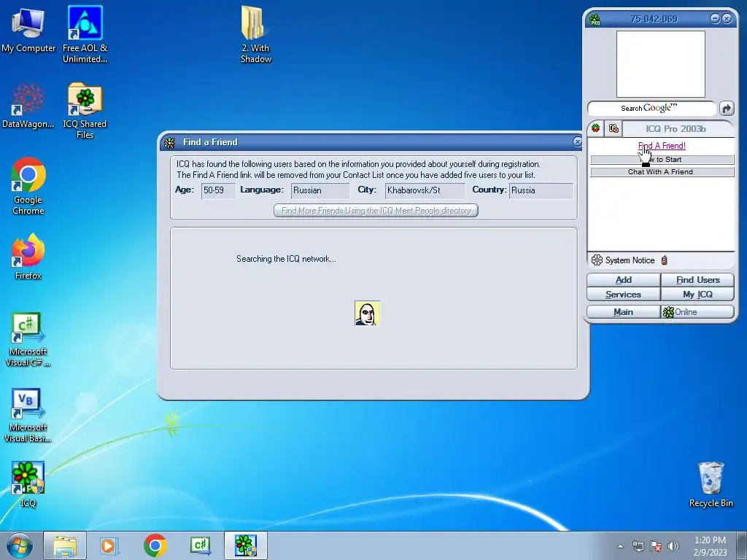
Task: Open Microsoft Visual Basic shortcut
Action: click(28, 415)
